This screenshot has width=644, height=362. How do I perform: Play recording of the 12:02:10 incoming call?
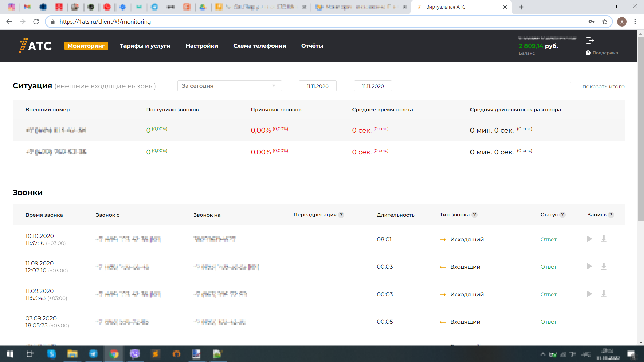[589, 266]
